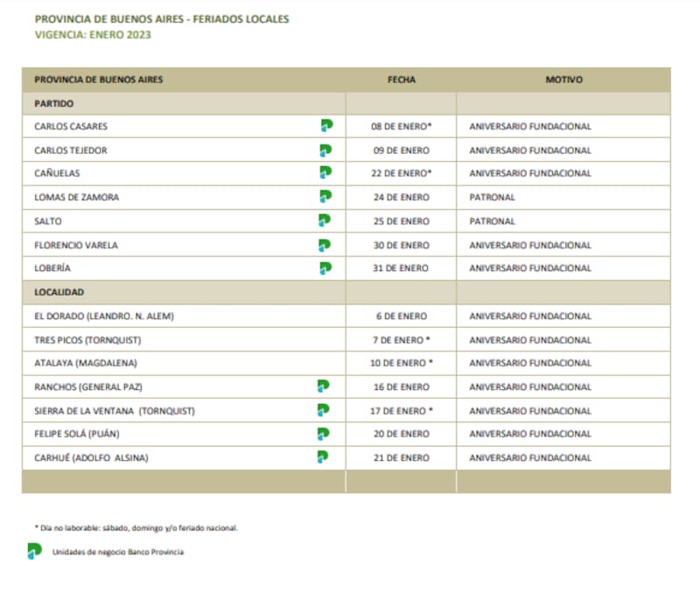
Task: Select the icon beside Sierra de la Ventana
Action: [323, 410]
